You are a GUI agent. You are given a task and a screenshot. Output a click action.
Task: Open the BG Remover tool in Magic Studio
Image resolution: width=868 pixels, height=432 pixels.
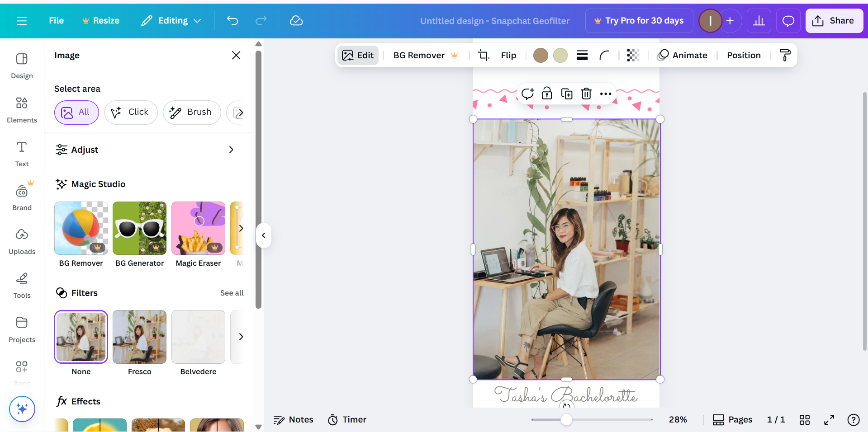pyautogui.click(x=81, y=228)
